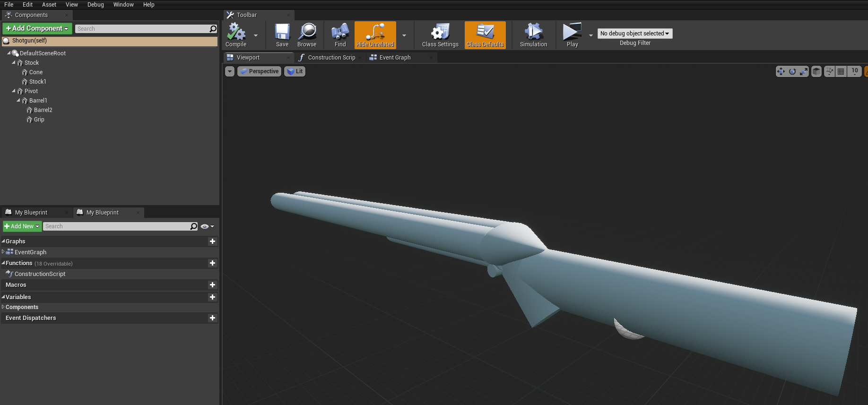
Task: Save the blueprint with the Save icon
Action: coord(282,35)
